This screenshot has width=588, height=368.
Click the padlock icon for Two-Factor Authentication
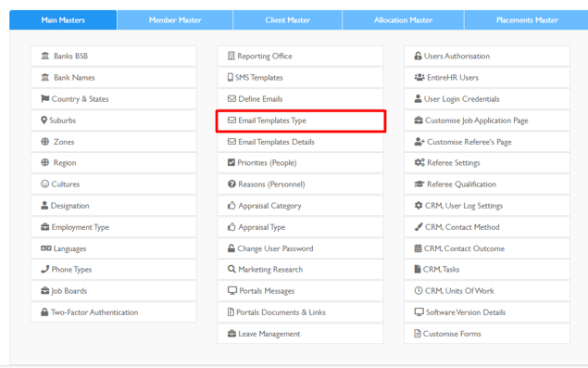click(x=44, y=312)
